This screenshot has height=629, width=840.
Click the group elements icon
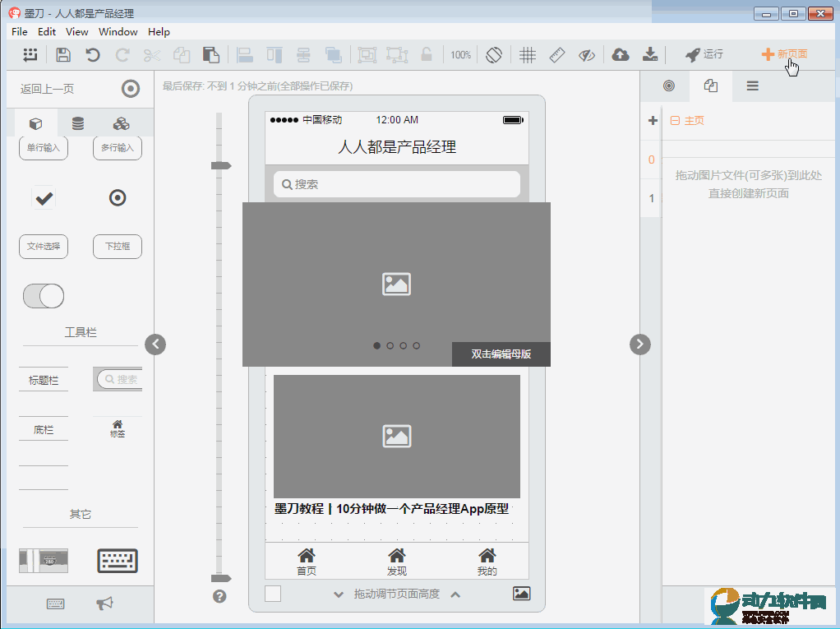[367, 54]
